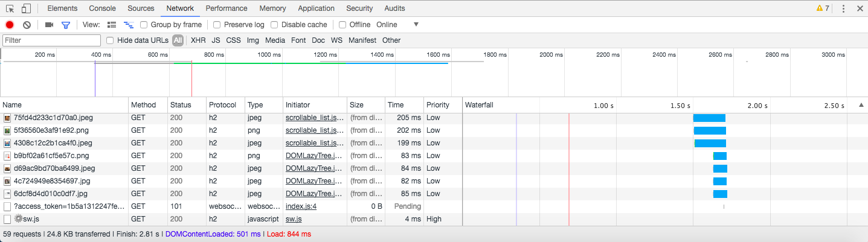868x242 pixels.
Task: Switch to the Console tab
Action: point(102,8)
